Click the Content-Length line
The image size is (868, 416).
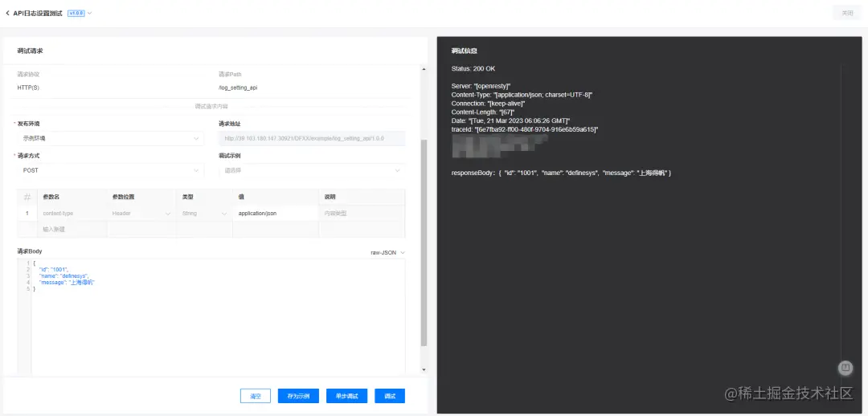coord(483,112)
